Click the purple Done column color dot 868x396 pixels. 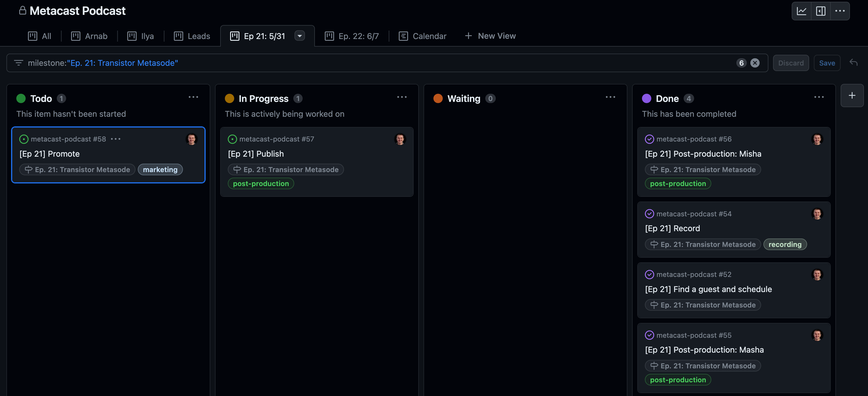click(646, 98)
